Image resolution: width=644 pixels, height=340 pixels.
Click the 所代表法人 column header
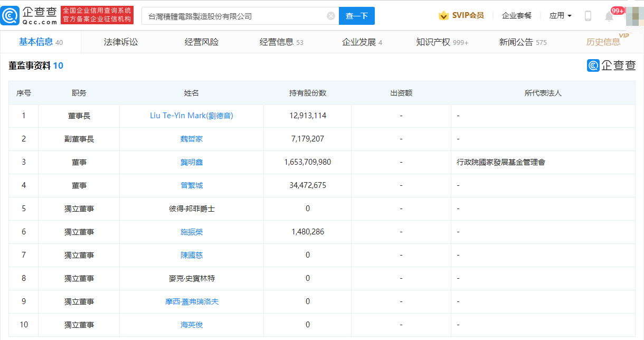(543, 93)
